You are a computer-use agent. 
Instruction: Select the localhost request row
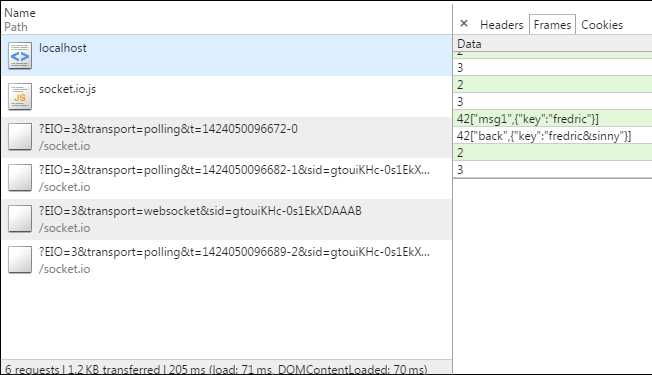tap(227, 55)
